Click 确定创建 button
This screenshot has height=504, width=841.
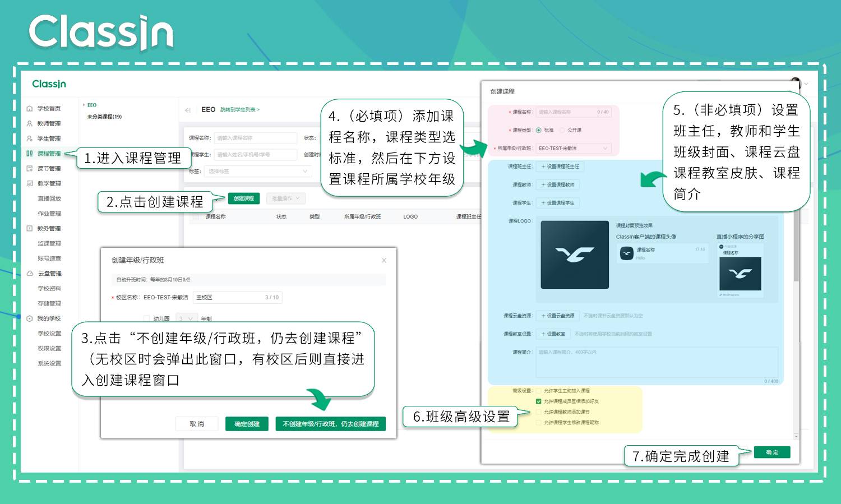point(247,424)
